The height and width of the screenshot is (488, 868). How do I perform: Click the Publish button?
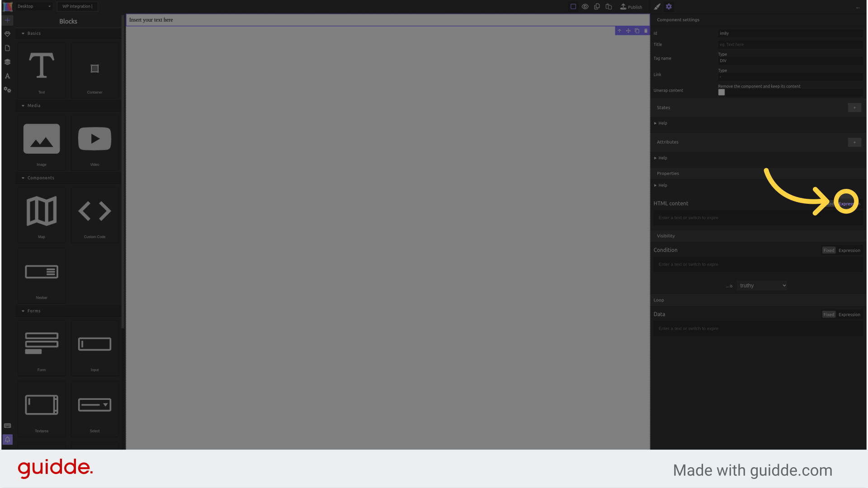(630, 7)
